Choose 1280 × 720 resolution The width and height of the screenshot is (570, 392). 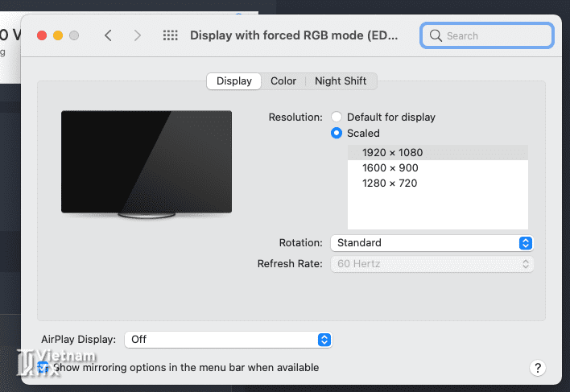coord(390,184)
